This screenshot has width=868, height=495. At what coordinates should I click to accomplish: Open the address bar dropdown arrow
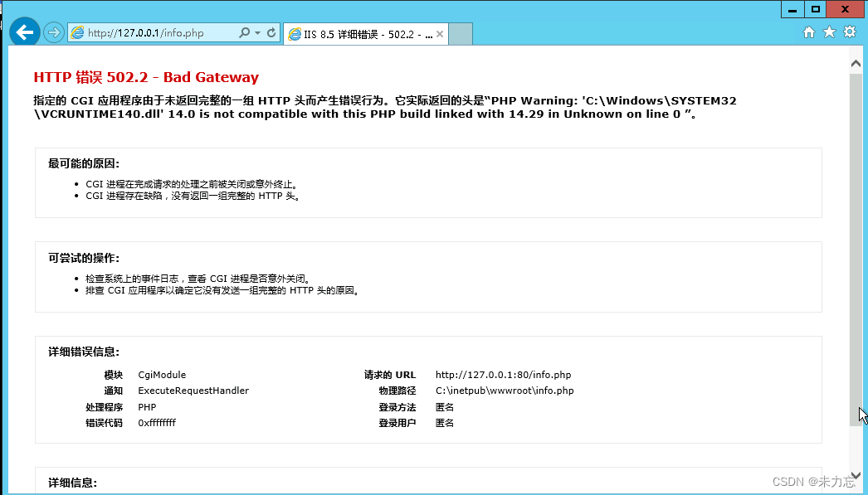(257, 33)
